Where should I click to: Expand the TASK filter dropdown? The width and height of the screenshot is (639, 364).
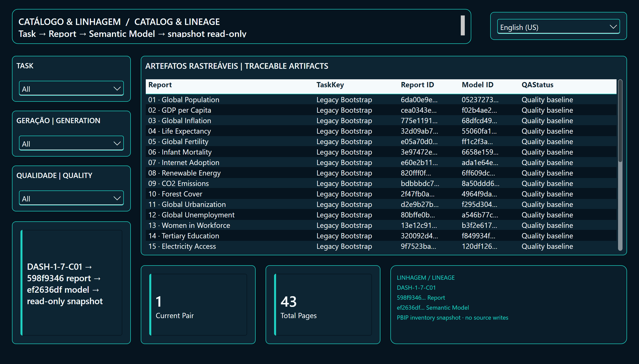click(71, 88)
